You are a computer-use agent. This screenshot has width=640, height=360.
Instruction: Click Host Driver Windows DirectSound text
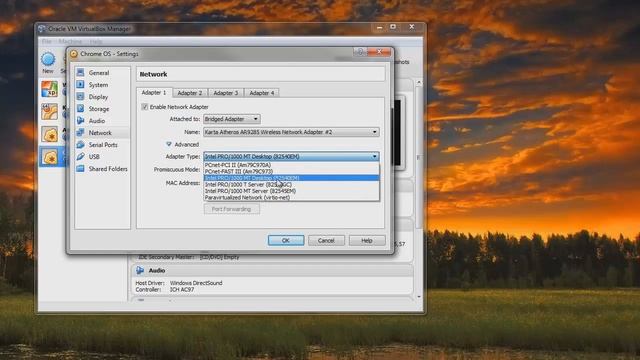coord(179,283)
